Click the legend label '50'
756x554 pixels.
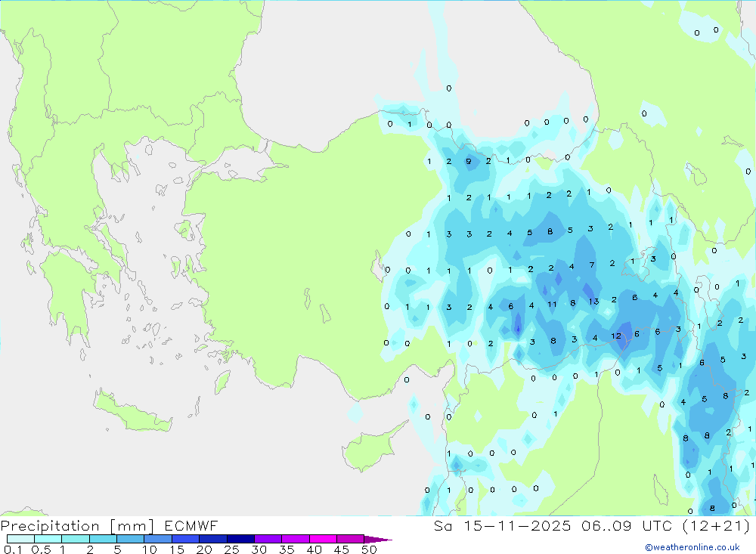tap(369, 549)
